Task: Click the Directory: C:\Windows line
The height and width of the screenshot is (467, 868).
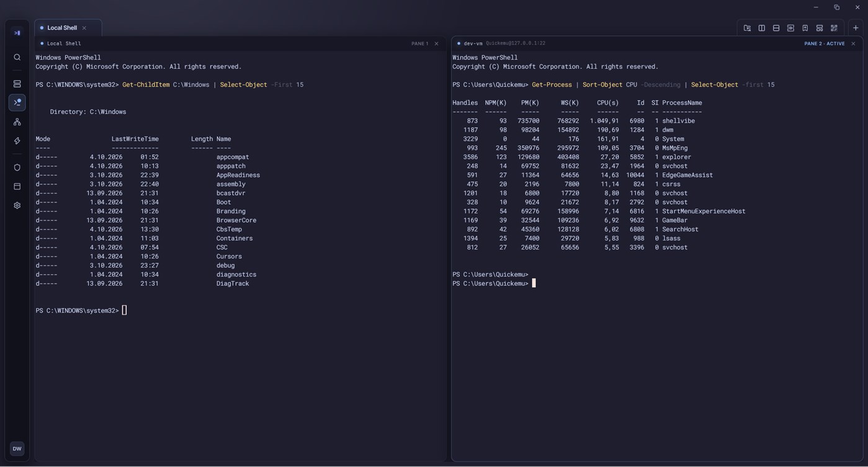Action: click(88, 112)
